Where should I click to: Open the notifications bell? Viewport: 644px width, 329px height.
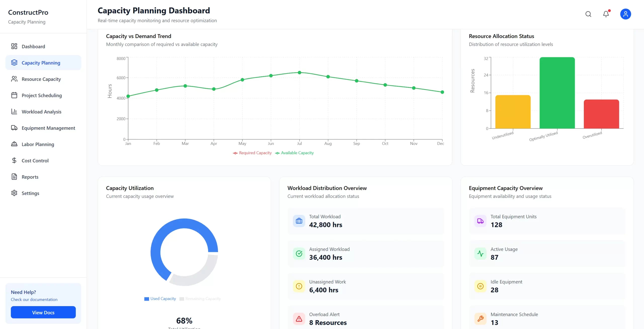coord(606,14)
